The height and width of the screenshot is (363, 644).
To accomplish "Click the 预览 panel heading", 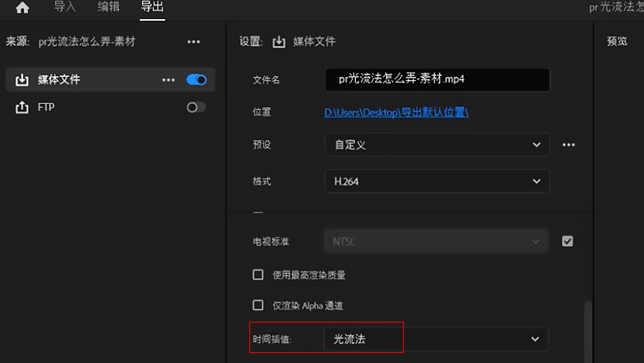I will [617, 41].
